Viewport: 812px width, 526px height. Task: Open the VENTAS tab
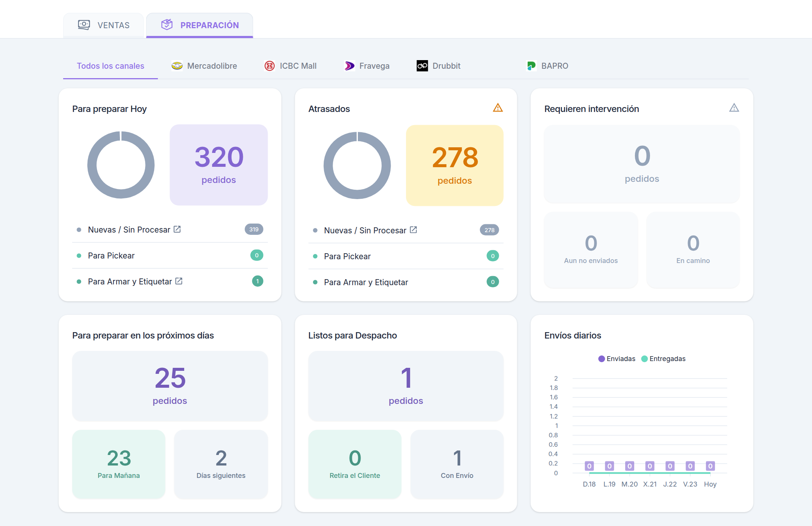[x=103, y=25]
